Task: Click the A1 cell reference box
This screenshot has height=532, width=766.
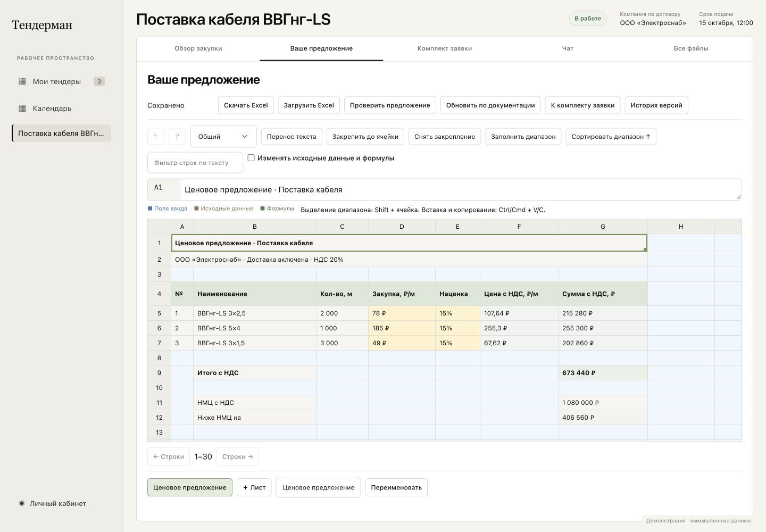Action: point(164,189)
